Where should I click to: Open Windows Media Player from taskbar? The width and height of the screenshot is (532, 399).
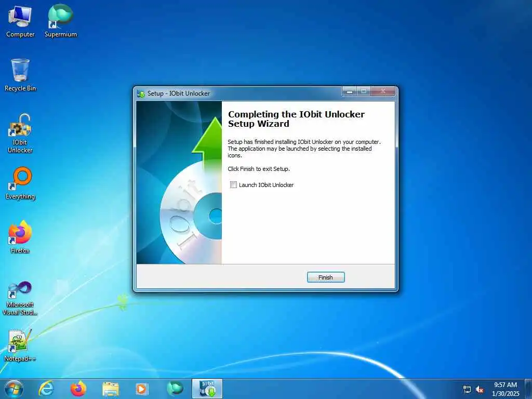(x=141, y=389)
